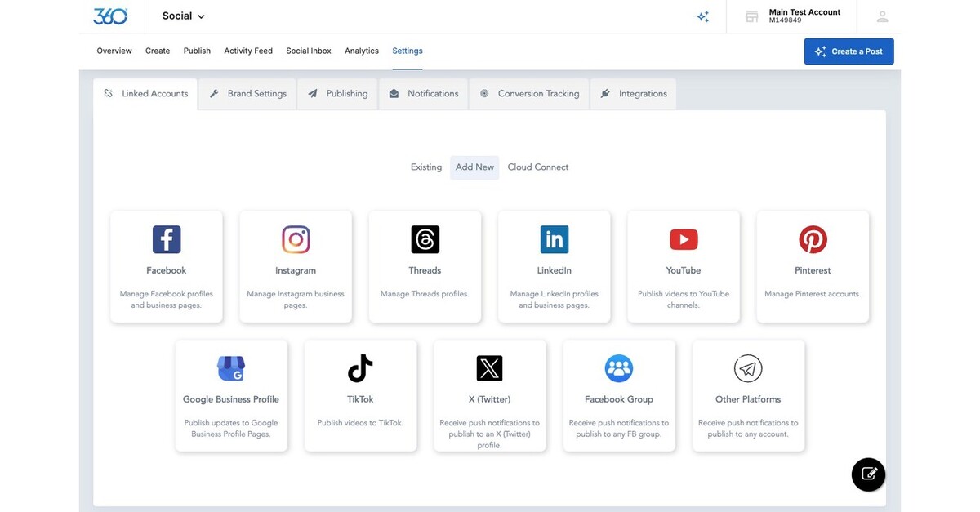Click the TikTok logo icon
Image resolution: width=980 pixels, height=512 pixels.
[x=360, y=368]
